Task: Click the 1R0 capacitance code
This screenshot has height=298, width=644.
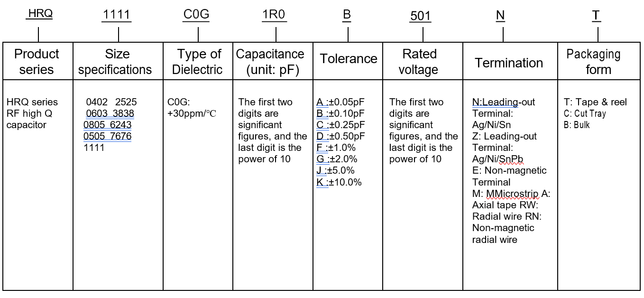Action: [274, 15]
